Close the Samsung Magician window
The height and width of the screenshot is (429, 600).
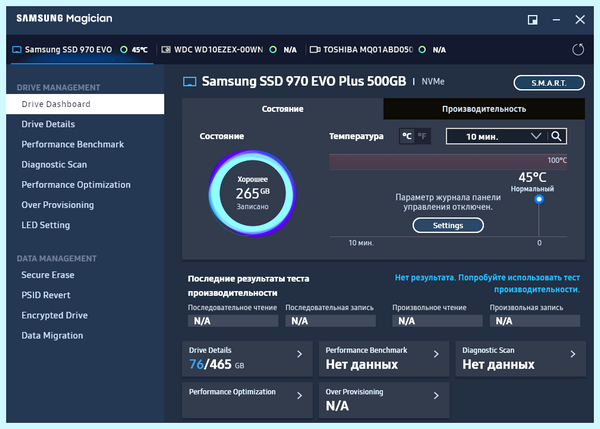tap(580, 20)
